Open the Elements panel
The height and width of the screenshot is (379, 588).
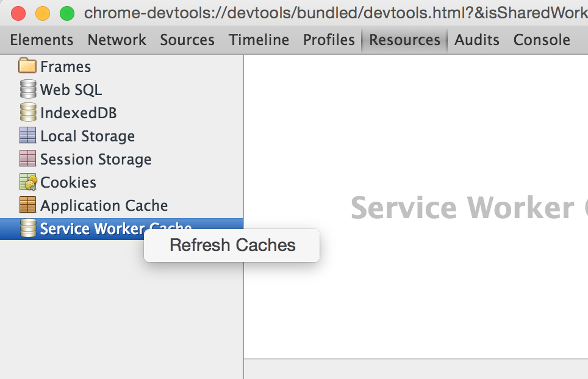pyautogui.click(x=41, y=40)
